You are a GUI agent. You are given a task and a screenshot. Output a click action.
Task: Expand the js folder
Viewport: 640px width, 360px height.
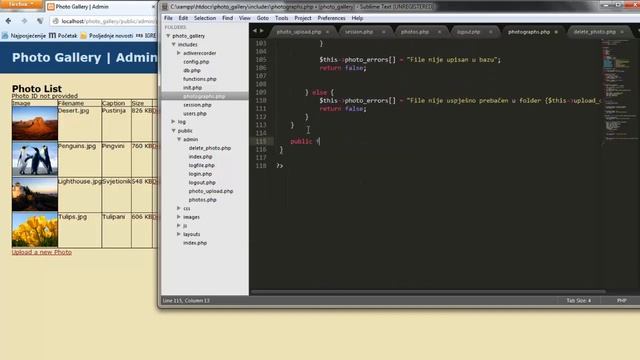point(179,225)
